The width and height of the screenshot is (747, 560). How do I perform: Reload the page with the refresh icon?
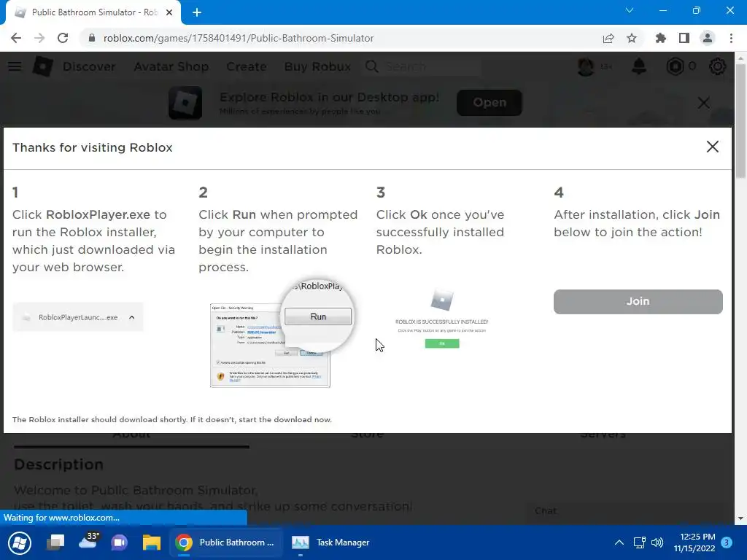pyautogui.click(x=63, y=38)
